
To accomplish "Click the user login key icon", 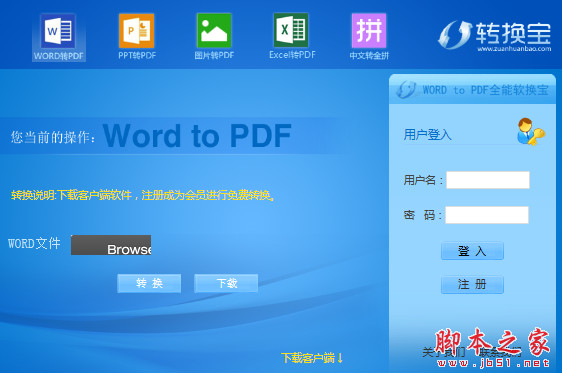I will [x=531, y=132].
